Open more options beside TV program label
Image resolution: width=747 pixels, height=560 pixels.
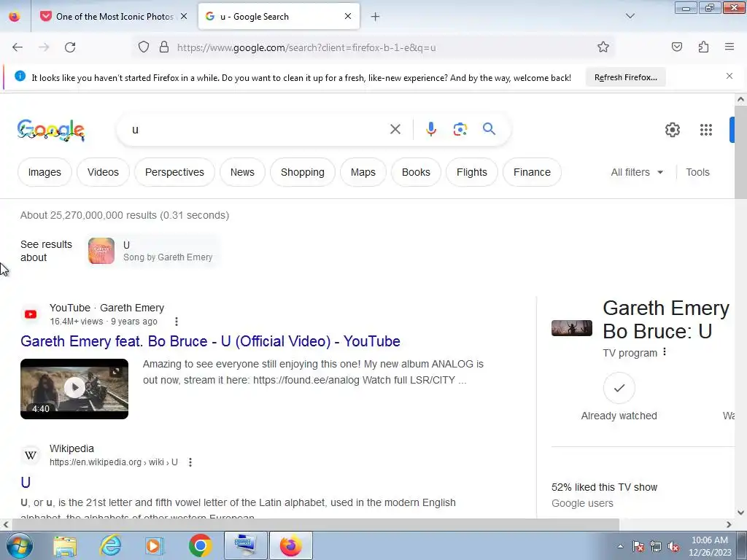(665, 352)
